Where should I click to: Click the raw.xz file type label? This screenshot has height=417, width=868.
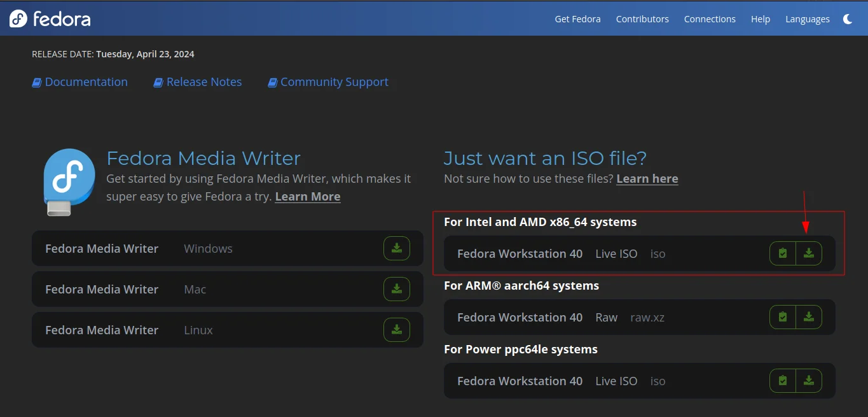coord(647,318)
